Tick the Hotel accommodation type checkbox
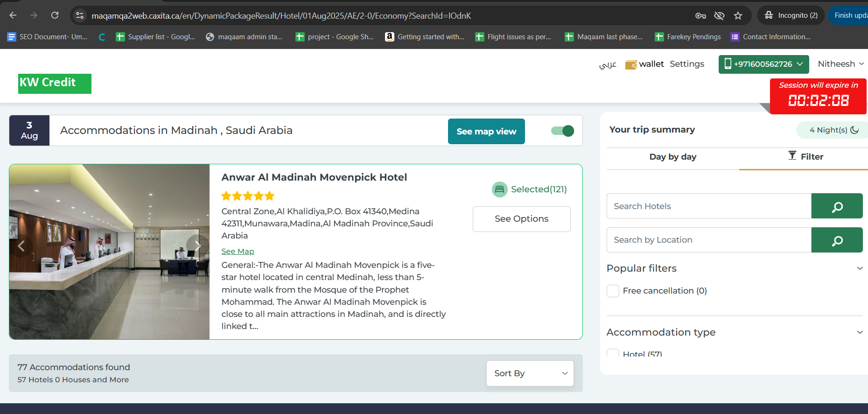The width and height of the screenshot is (868, 414). pyautogui.click(x=613, y=353)
